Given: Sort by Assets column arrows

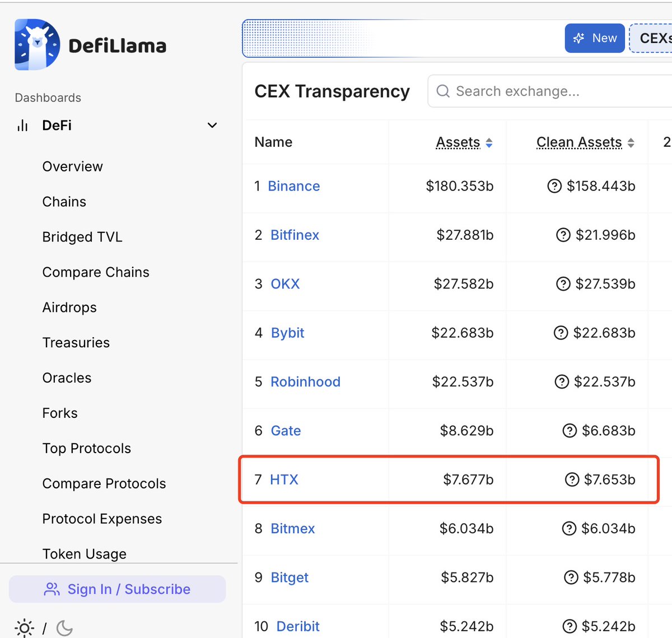Looking at the screenshot, I should click(x=489, y=143).
